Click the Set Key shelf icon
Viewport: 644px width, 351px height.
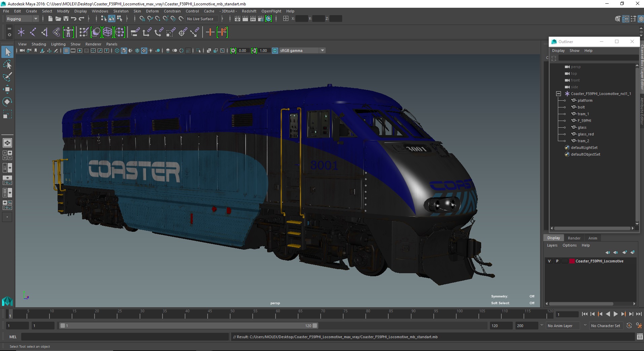[x=210, y=32]
